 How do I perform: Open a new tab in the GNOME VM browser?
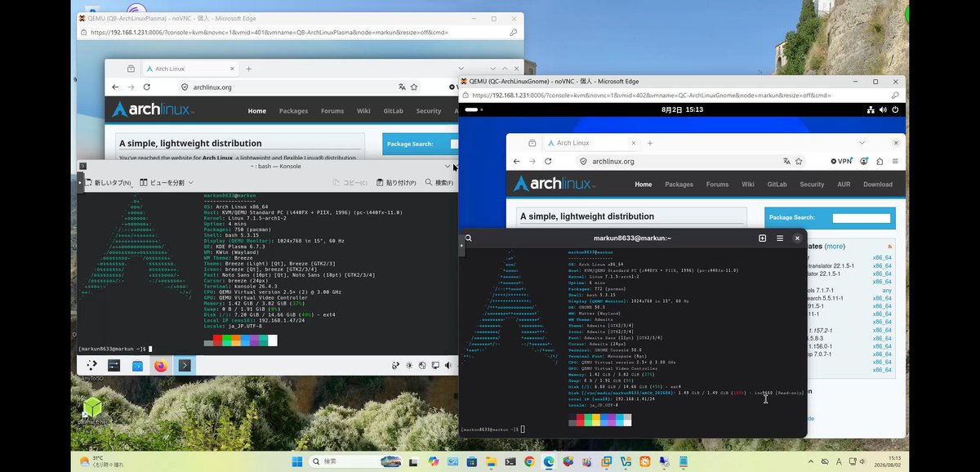pos(648,143)
